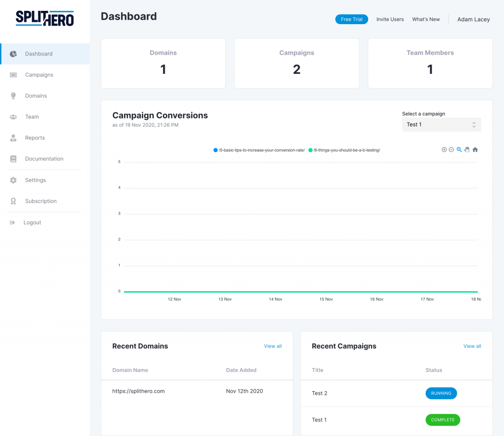Viewport: 504px width, 436px height.
Task: Click the Team Members count card
Action: coord(430,63)
